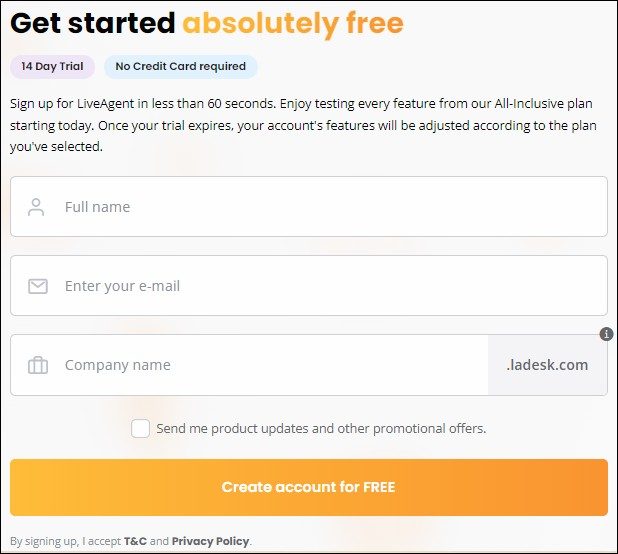Image resolution: width=618 pixels, height=554 pixels.
Task: Click the 'Get started' heading text
Action: click(93, 23)
